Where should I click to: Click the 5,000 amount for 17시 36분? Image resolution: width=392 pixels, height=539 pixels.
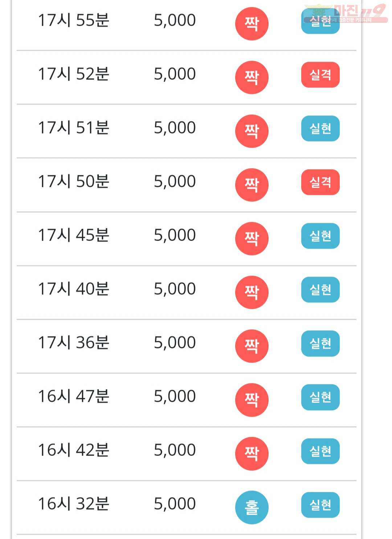coord(175,343)
